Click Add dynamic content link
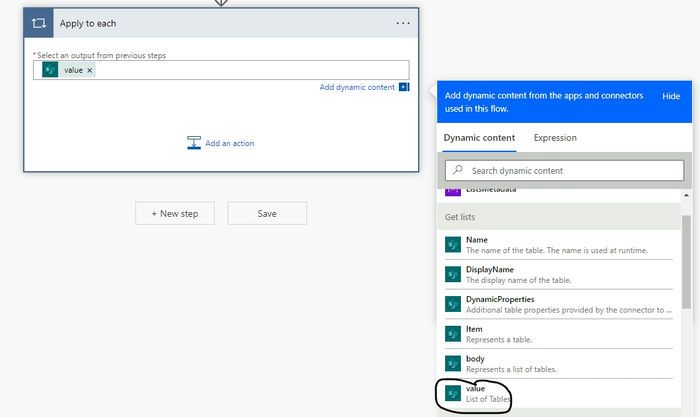The image size is (700, 417). click(357, 87)
